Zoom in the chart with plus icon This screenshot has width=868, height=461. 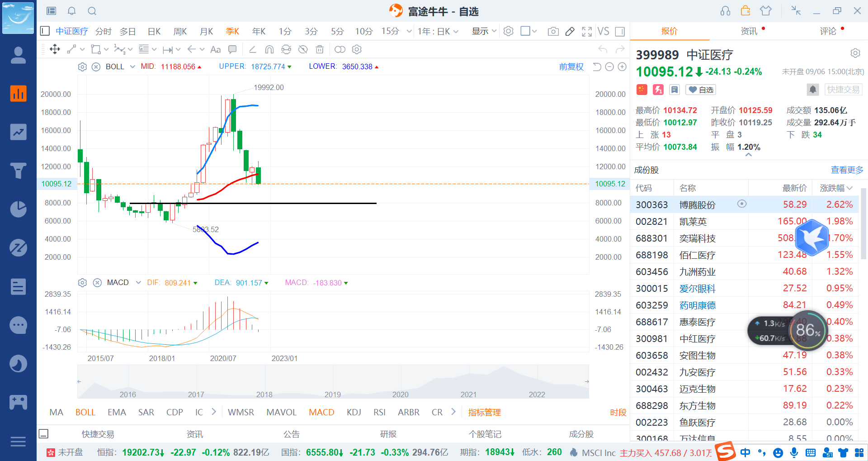(x=623, y=67)
